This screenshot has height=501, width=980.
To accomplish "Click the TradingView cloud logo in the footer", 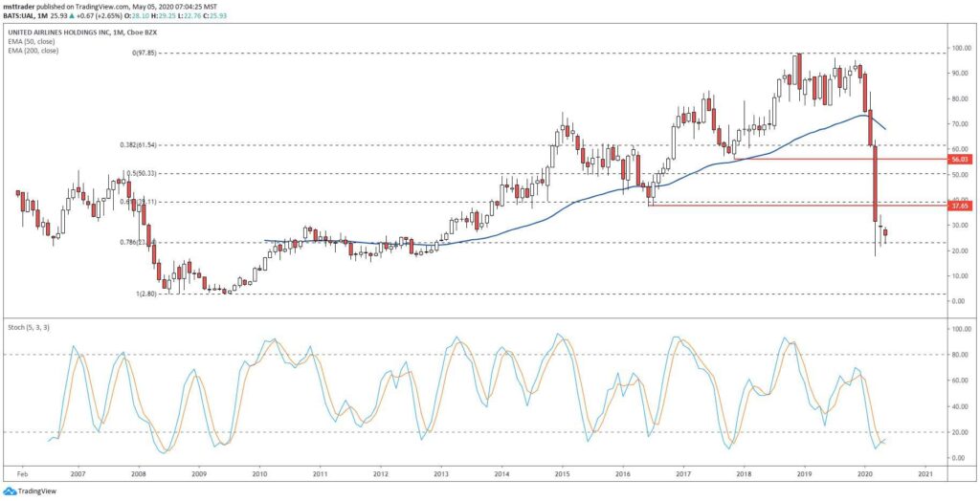I will [10, 491].
